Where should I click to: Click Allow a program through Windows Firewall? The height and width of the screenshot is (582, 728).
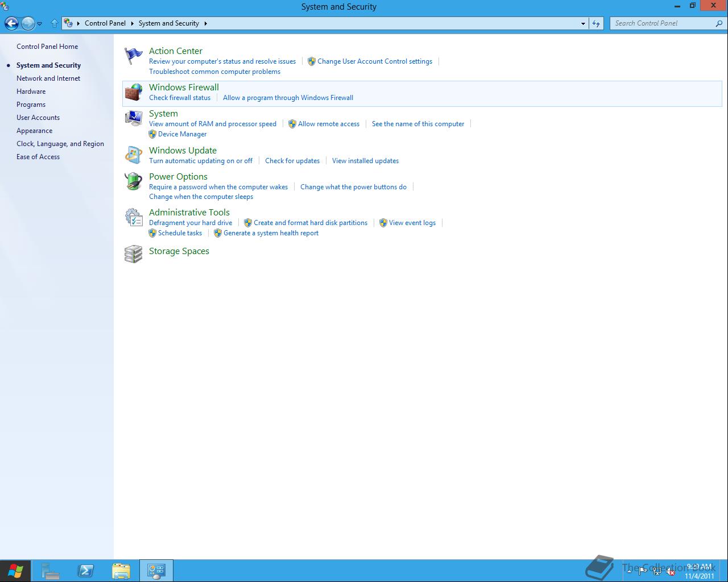288,98
